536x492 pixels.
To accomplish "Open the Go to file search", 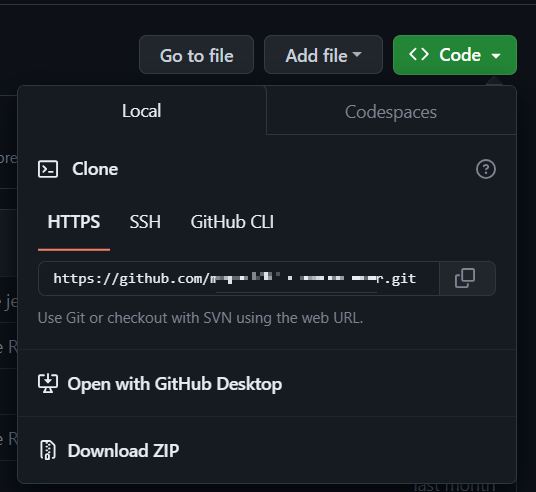I will (x=196, y=55).
